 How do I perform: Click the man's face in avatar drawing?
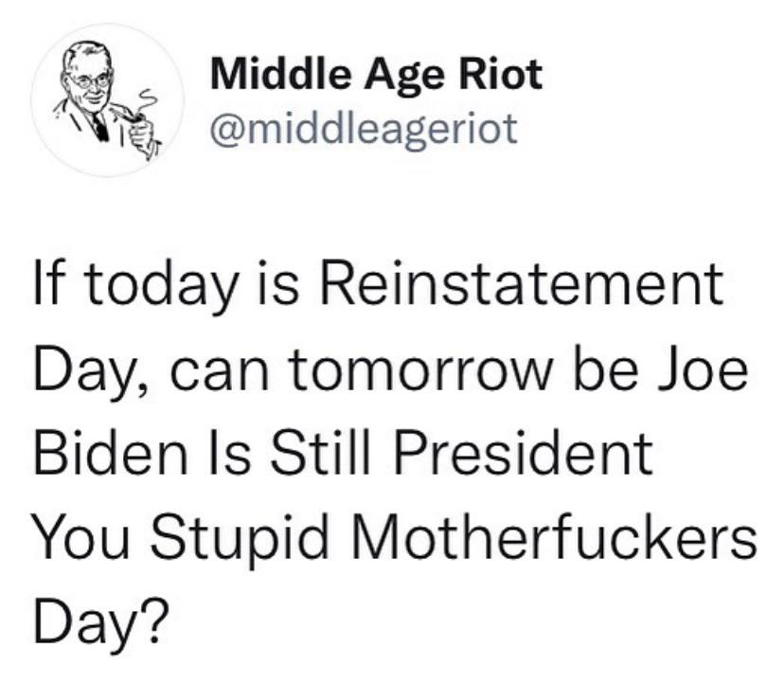coord(90,82)
